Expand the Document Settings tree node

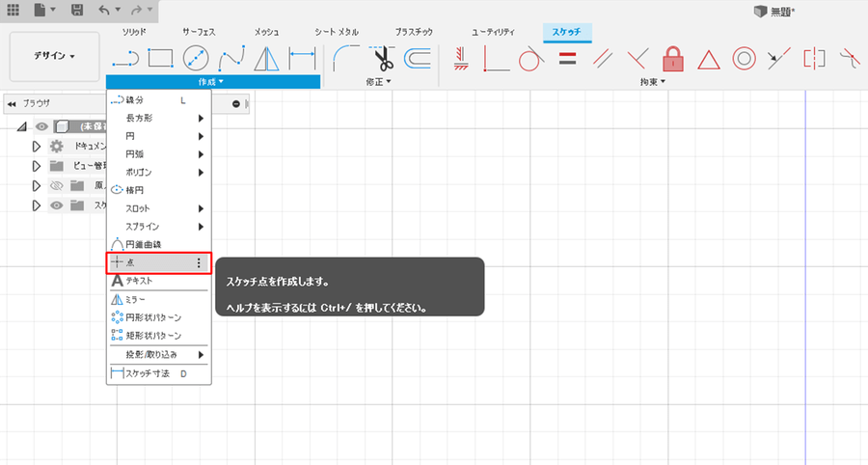[x=36, y=147]
